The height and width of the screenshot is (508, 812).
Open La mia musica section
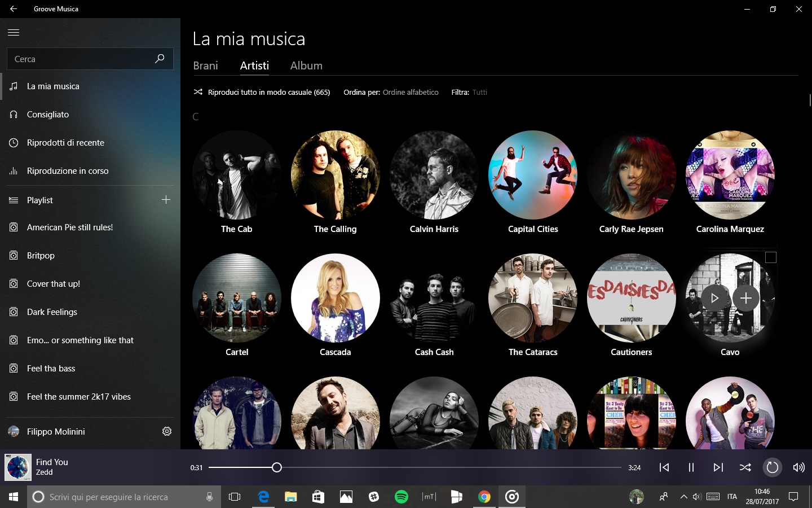(90, 86)
